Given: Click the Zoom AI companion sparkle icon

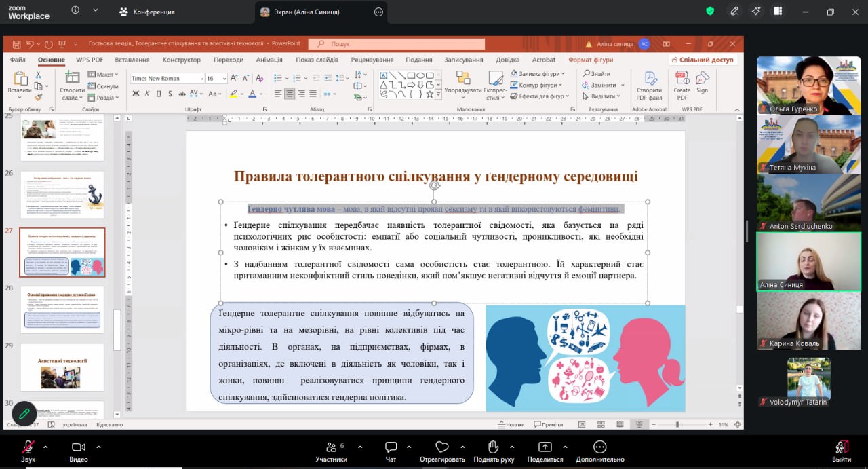Looking at the screenshot, I should coord(756,11).
